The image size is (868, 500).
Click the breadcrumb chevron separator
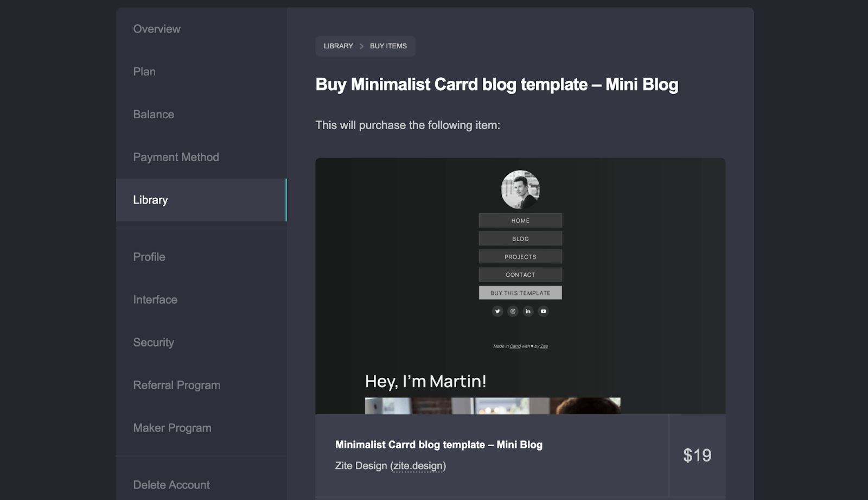(x=362, y=46)
